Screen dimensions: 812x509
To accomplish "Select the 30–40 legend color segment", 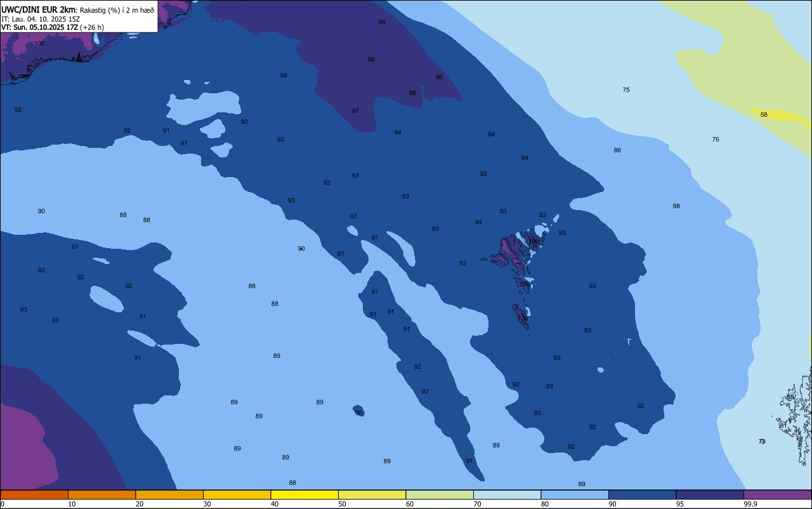I will tap(237, 494).
